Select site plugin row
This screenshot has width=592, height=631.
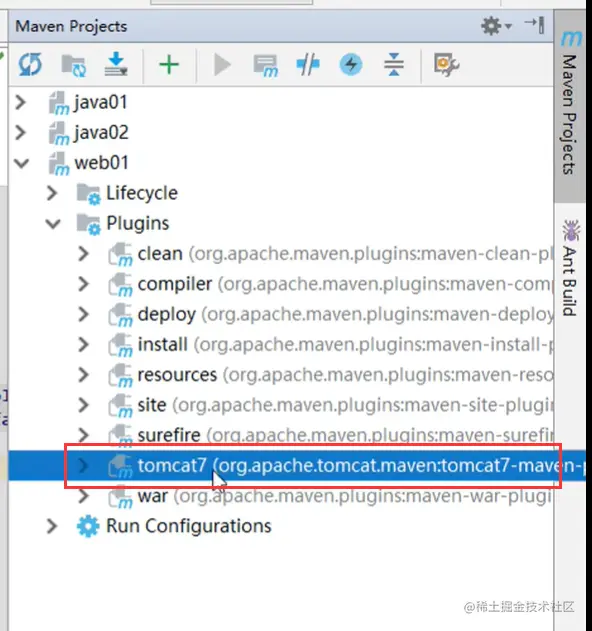(x=281, y=405)
